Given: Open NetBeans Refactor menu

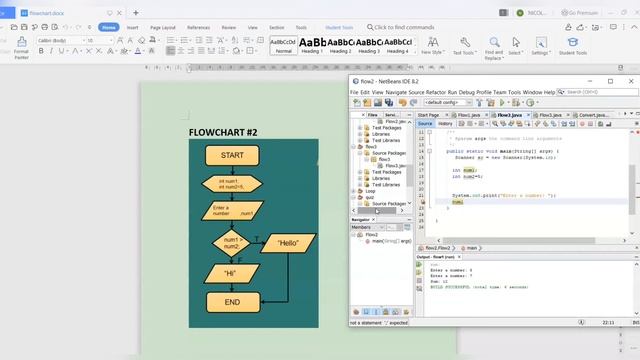Looking at the screenshot, I should (436, 92).
